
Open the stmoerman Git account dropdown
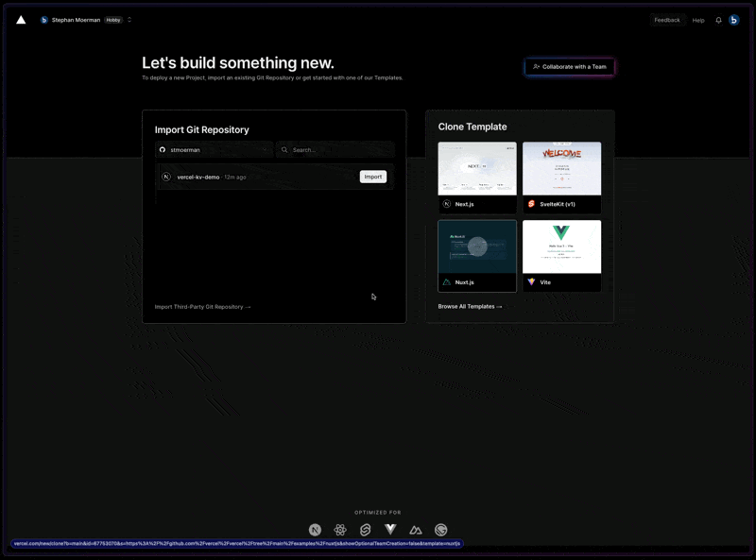(x=214, y=149)
